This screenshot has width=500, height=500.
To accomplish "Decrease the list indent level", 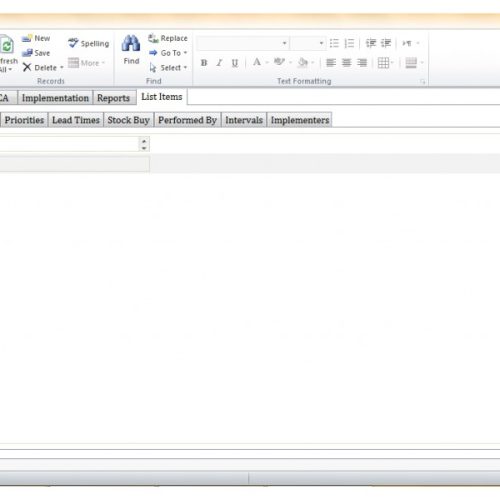I will click(371, 43).
